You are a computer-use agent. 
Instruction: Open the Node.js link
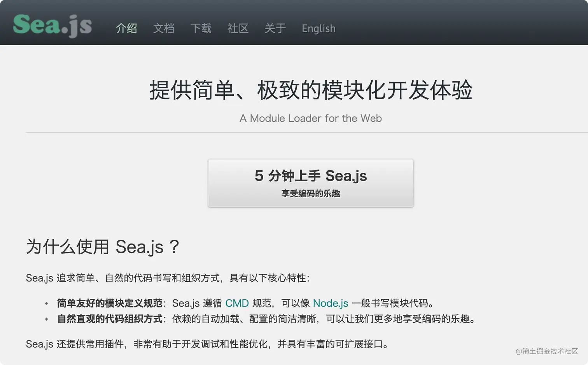[331, 303]
